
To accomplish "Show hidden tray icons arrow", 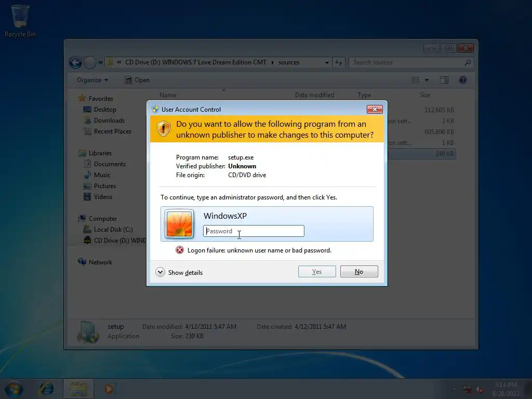I will point(454,389).
